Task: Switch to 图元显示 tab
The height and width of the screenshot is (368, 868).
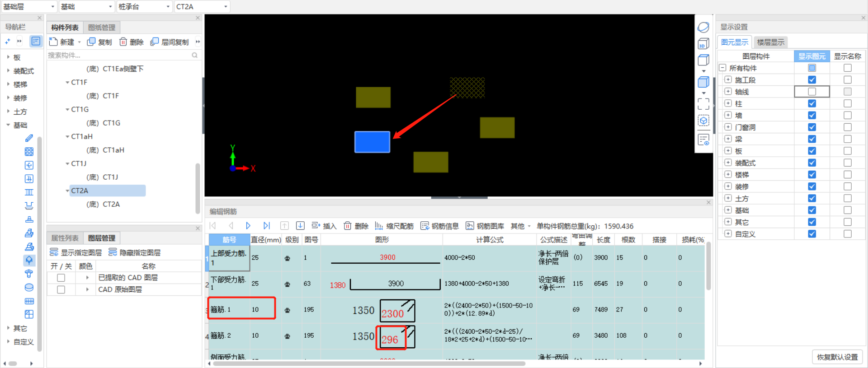Action: point(735,42)
